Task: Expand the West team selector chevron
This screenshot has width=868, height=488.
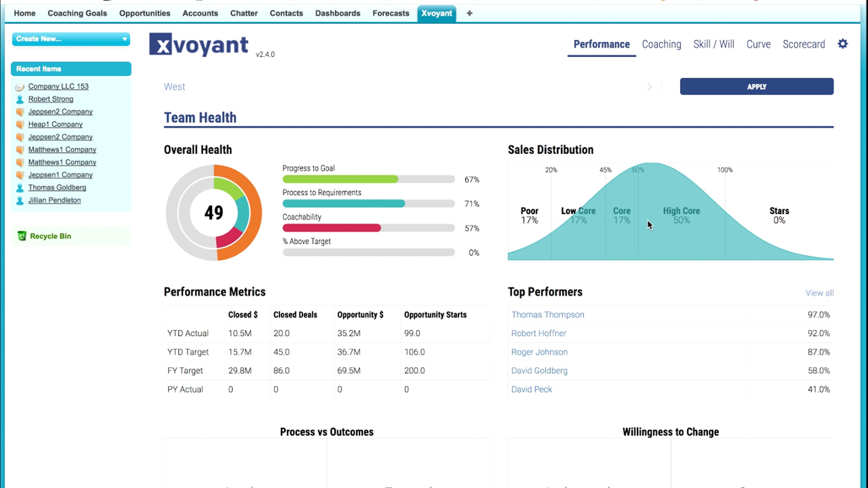Action: pyautogui.click(x=649, y=87)
